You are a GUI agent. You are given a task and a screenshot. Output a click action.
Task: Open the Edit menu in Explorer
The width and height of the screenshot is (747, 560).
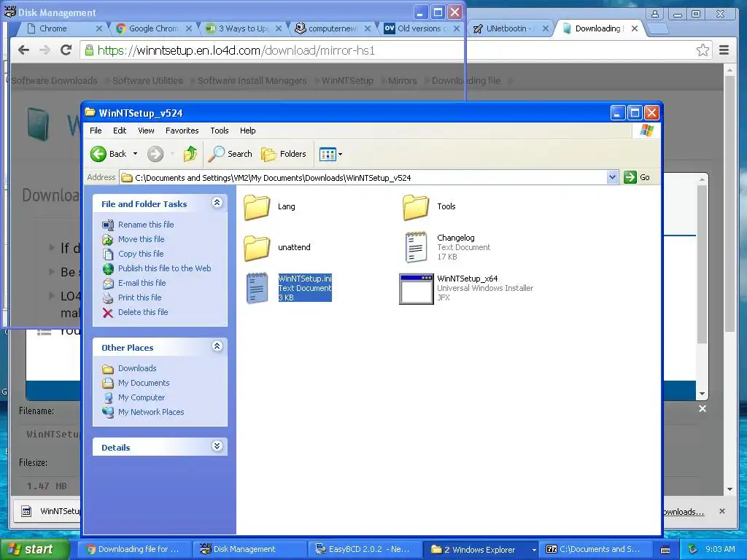120,131
